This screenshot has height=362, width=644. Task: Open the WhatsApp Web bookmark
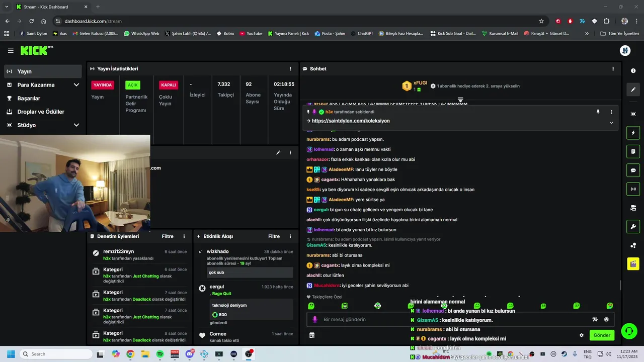(141, 34)
